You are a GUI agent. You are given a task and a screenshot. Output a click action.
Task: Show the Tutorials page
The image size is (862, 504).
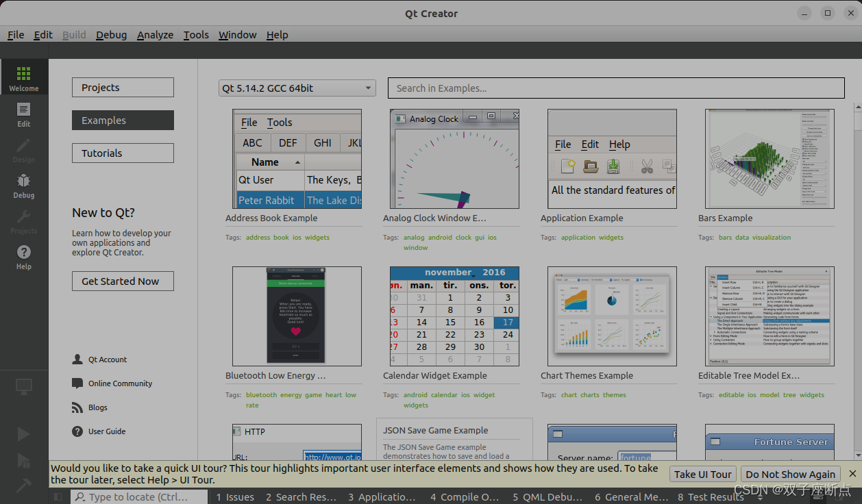pyautogui.click(x=123, y=153)
